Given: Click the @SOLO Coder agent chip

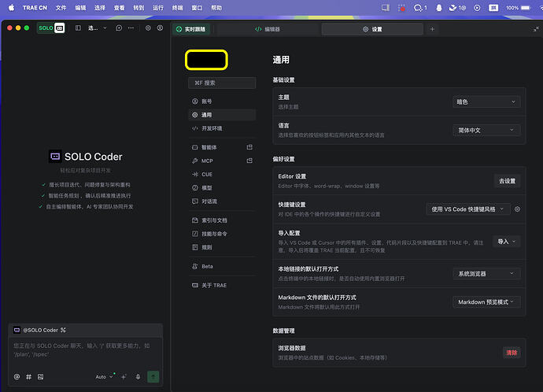Looking at the screenshot, I should point(36,330).
